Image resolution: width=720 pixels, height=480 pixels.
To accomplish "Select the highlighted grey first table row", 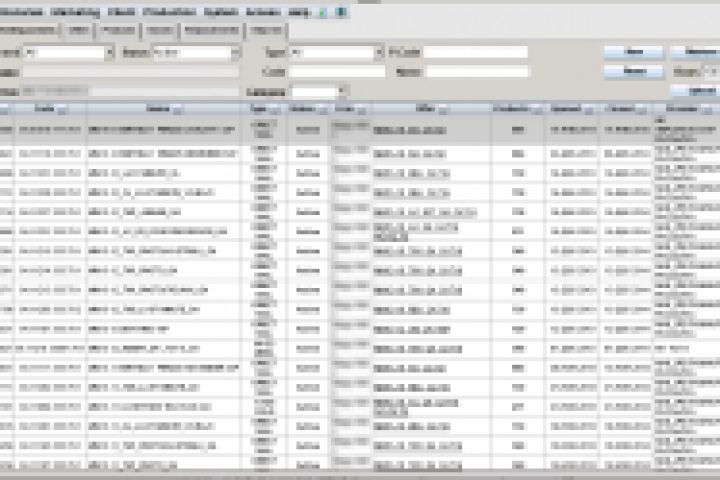I will click(360, 130).
